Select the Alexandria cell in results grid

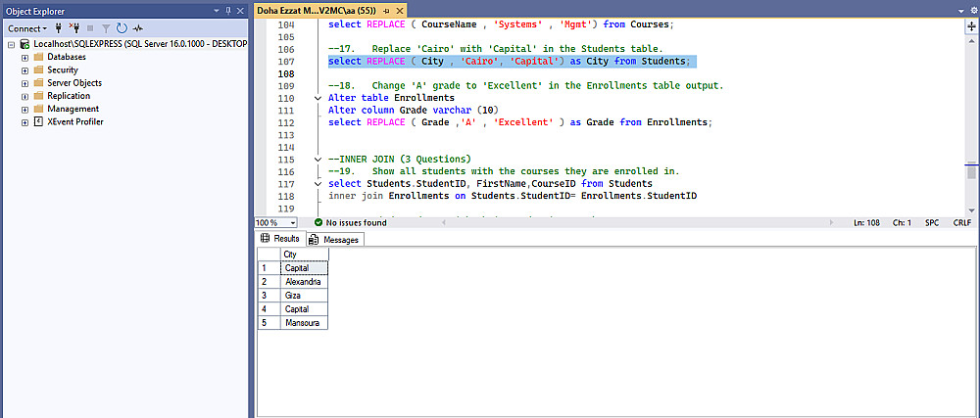304,281
